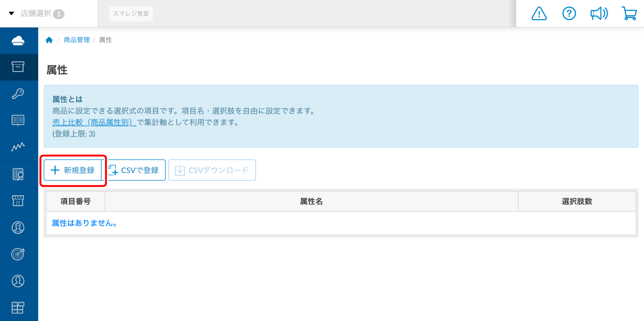Open the open-book icon in sidebar

18,120
